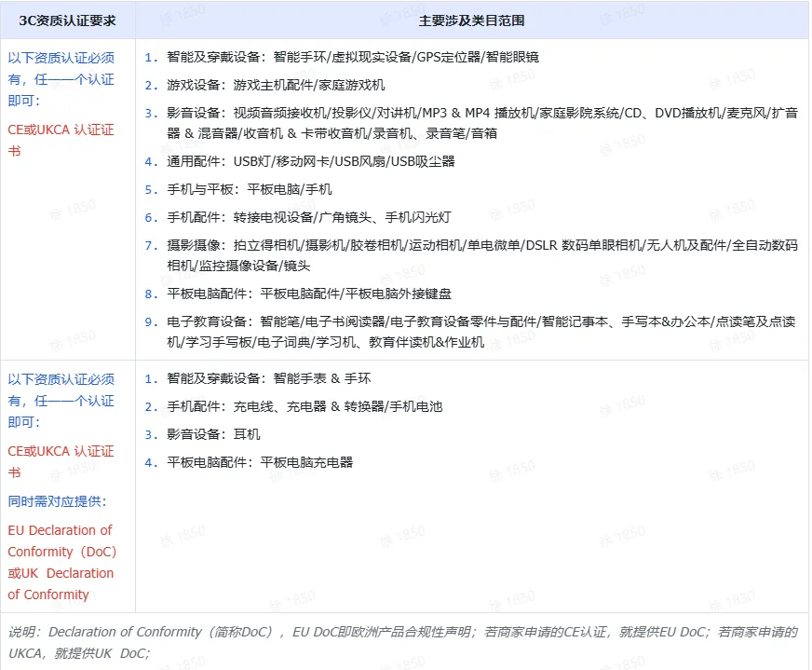Click the 'EU Declaration of Conformity (DoC)' text
The image size is (812, 670).
coord(61,541)
